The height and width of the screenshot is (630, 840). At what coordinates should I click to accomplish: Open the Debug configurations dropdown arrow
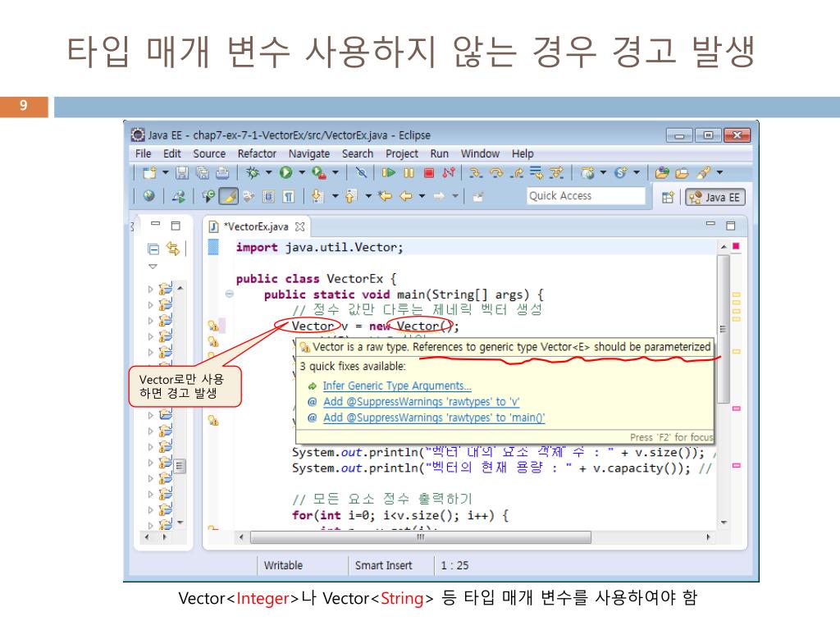[x=268, y=172]
